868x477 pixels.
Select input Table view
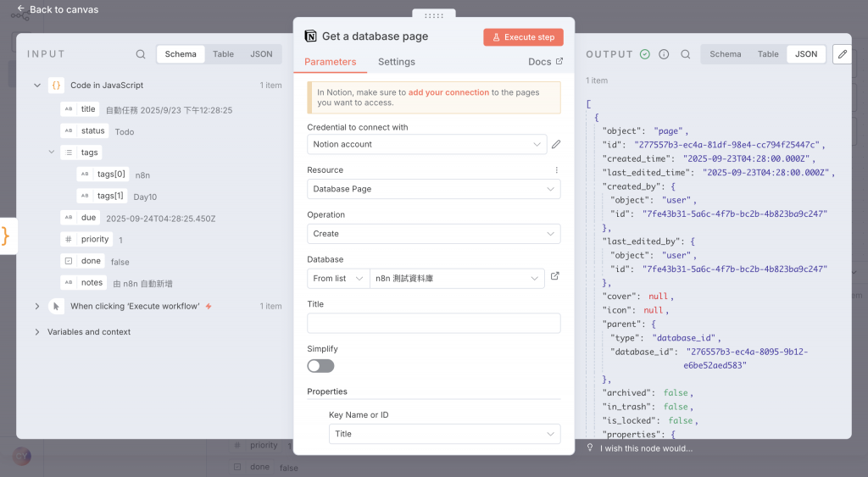223,54
